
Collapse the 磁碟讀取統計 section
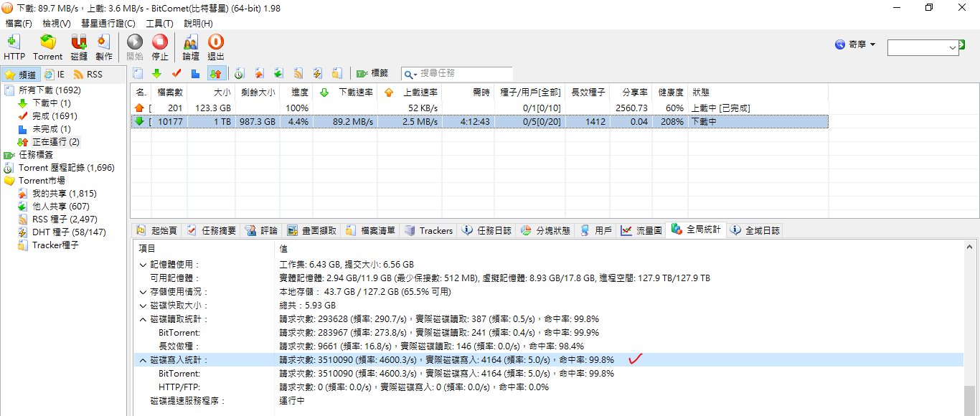tap(143, 319)
